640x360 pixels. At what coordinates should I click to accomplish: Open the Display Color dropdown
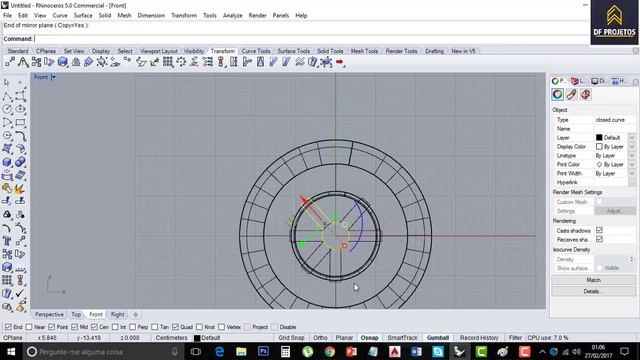(x=632, y=147)
